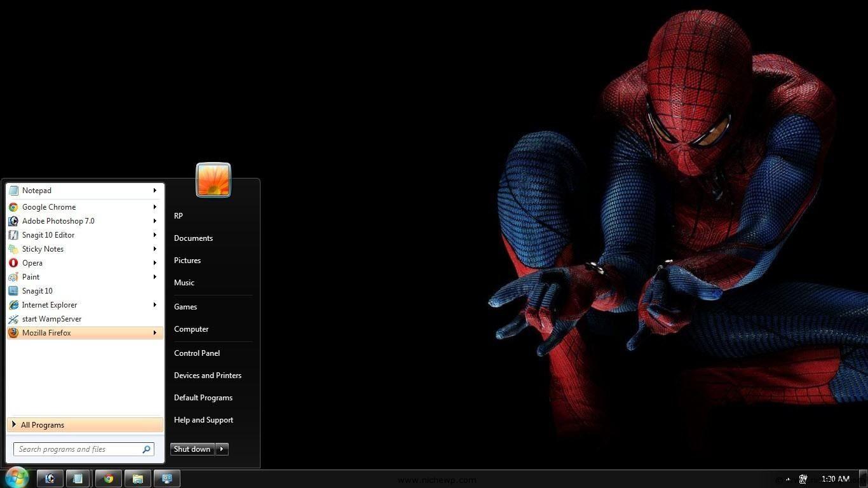This screenshot has height=488, width=868.
Task: Click the Opera icon in Start menu
Action: 13,263
